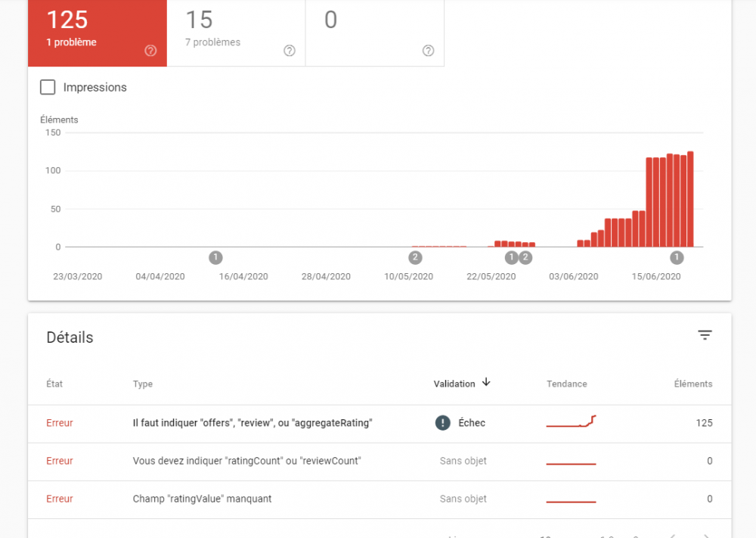Open the filter icon in Détails panel
756x538 pixels.
click(705, 335)
